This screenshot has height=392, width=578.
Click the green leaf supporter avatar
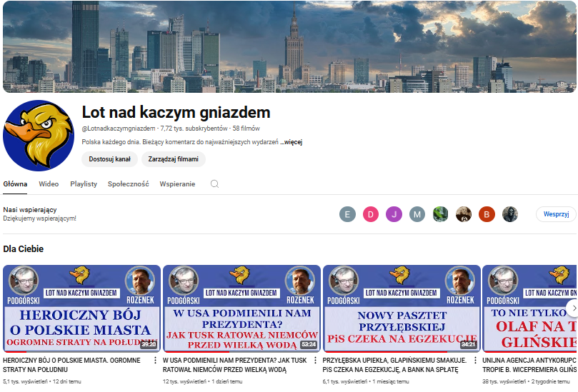[x=440, y=214]
